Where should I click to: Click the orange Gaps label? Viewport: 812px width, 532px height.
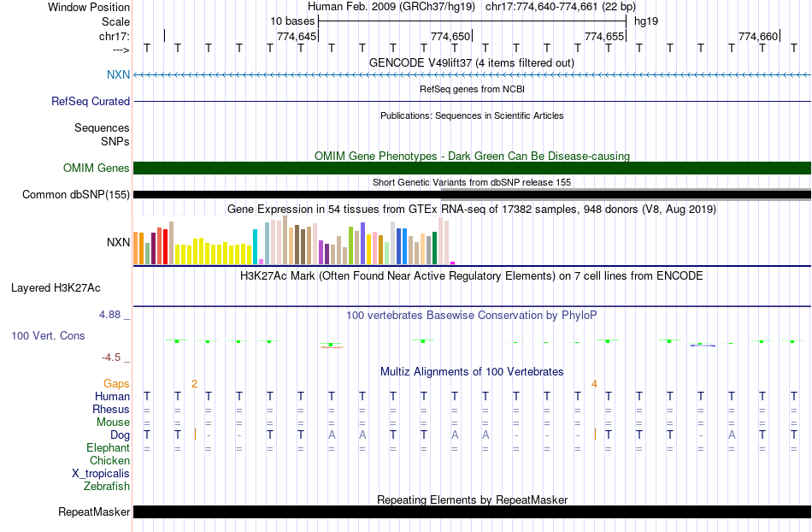coord(116,383)
